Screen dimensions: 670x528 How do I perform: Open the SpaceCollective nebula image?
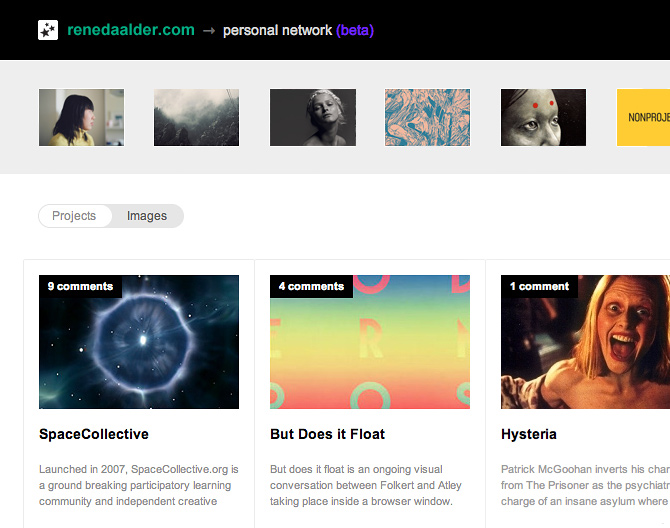pyautogui.click(x=139, y=342)
